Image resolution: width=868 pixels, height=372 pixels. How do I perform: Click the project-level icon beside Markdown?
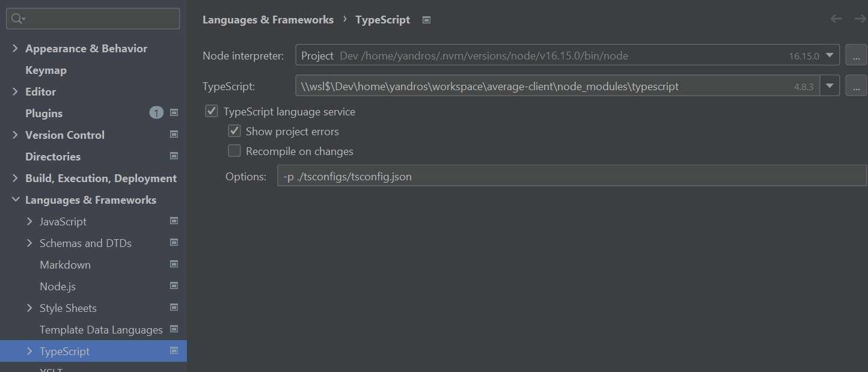pyautogui.click(x=174, y=264)
